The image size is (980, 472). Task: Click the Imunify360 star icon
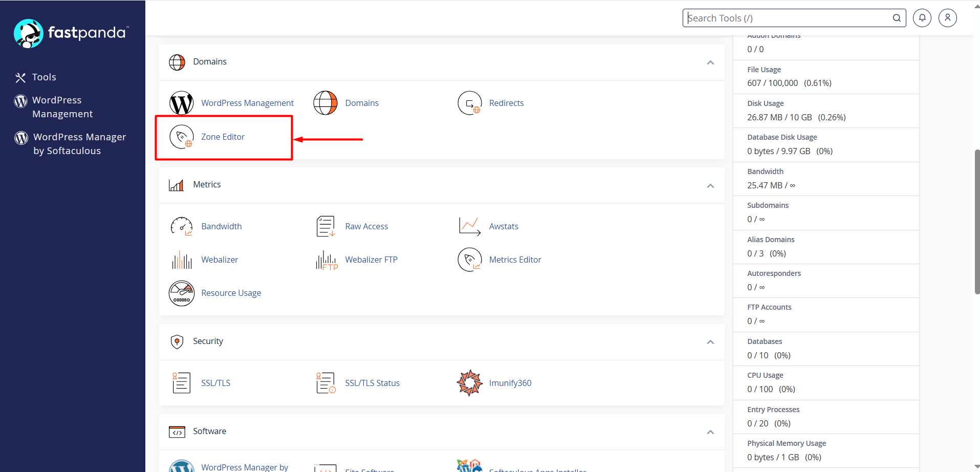click(x=470, y=383)
